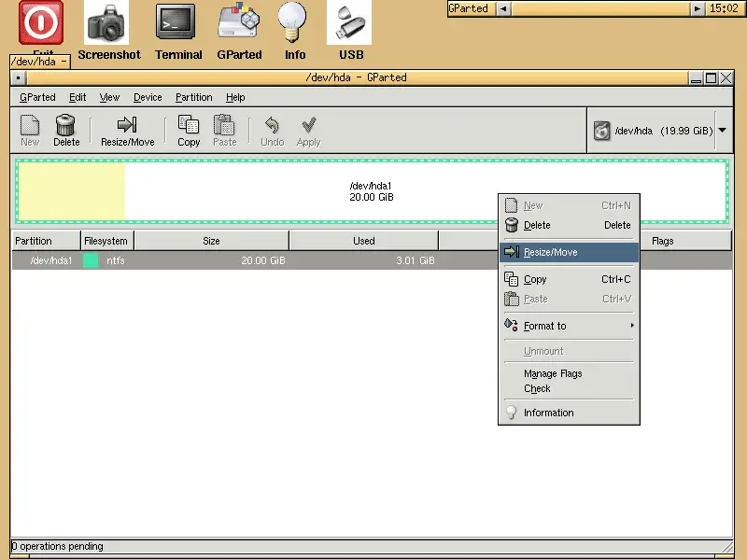
Task: Click the Flags column header
Action: (x=662, y=241)
